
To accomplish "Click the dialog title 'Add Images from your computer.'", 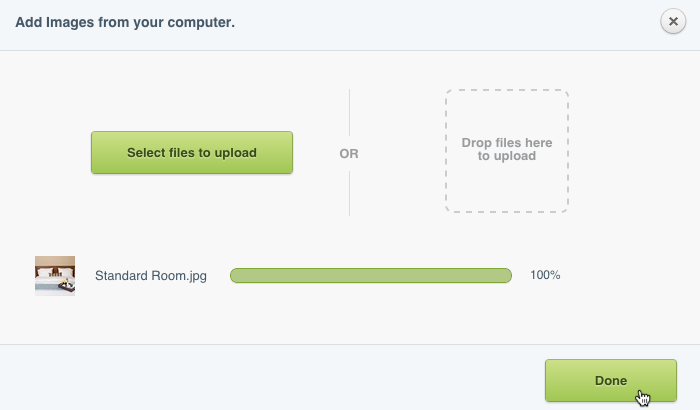I will pyautogui.click(x=125, y=21).
